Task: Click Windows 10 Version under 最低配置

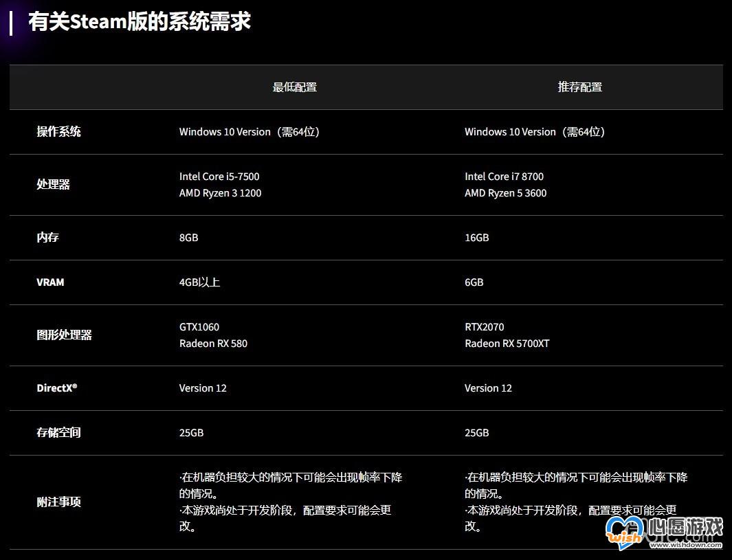Action: click(225, 132)
